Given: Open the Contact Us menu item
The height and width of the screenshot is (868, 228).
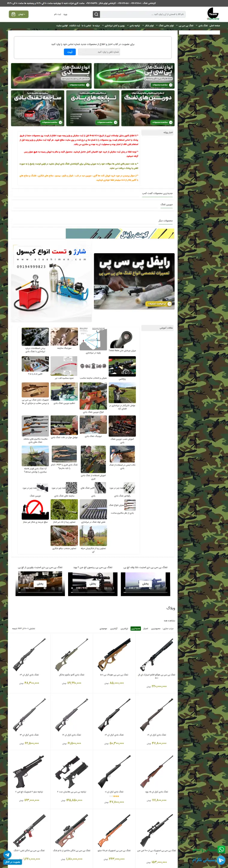Looking at the screenshot, I should coord(87,26).
